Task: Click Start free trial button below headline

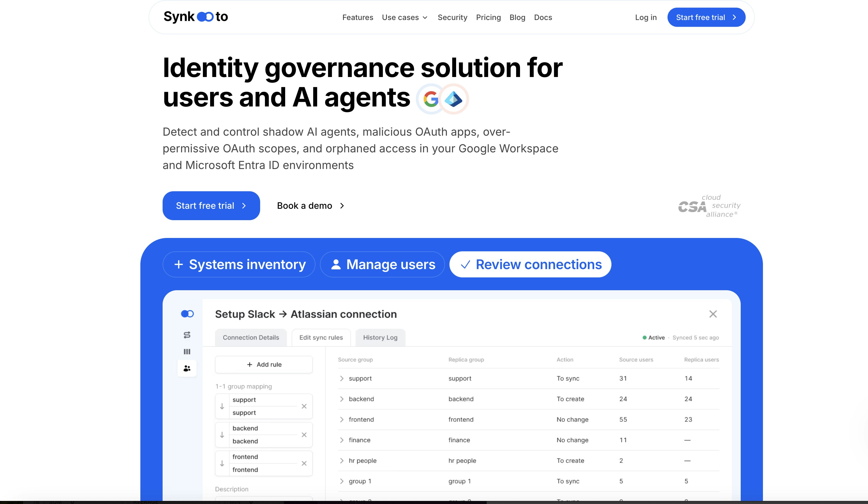Action: coord(211,206)
